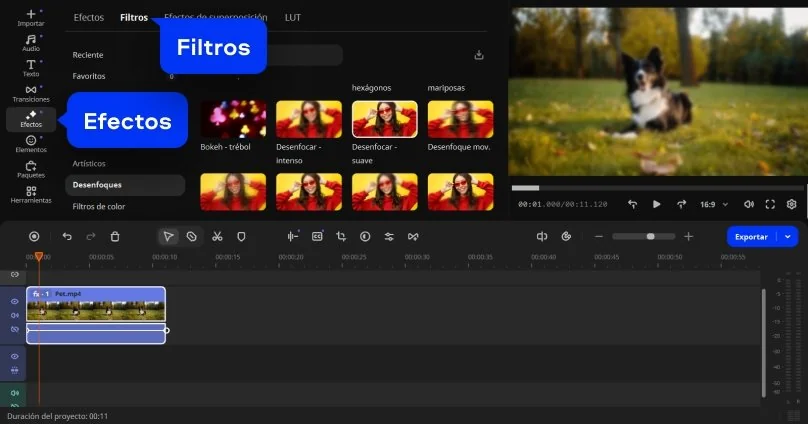The image size is (808, 424).
Task: Switch to the Efectos tab at top
Action: (x=89, y=17)
